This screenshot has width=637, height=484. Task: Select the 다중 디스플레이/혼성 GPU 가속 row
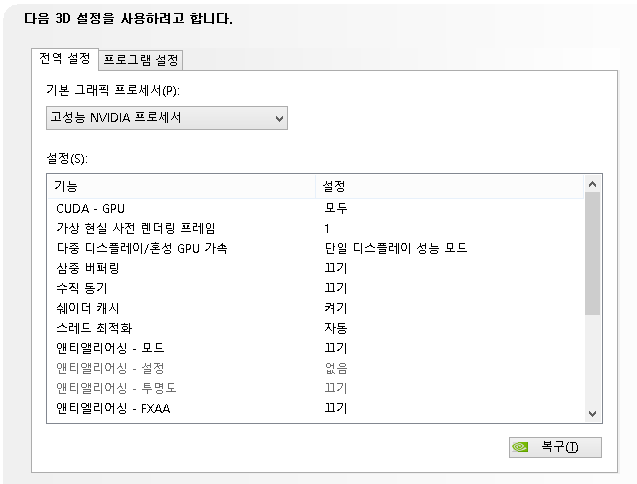coord(142,248)
